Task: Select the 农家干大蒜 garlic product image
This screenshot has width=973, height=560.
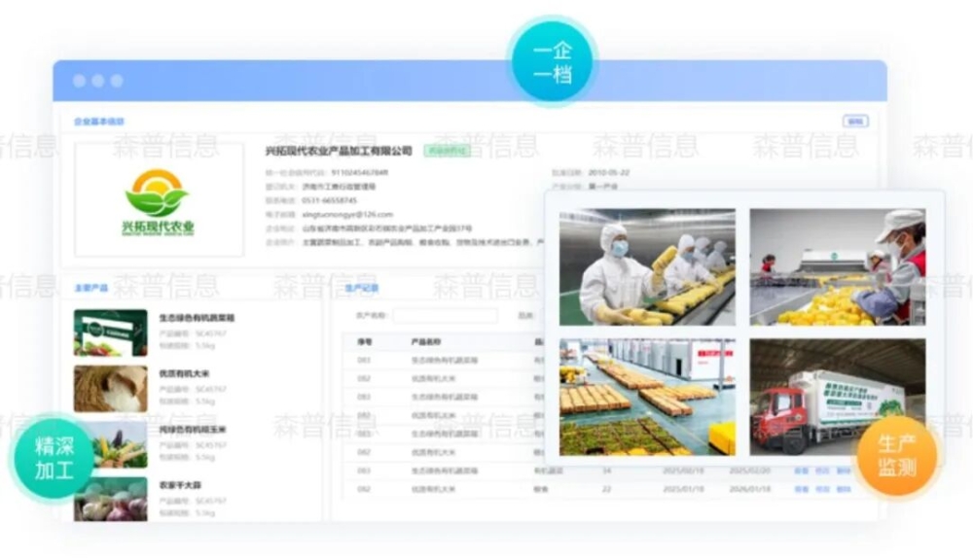Action: tap(111, 498)
